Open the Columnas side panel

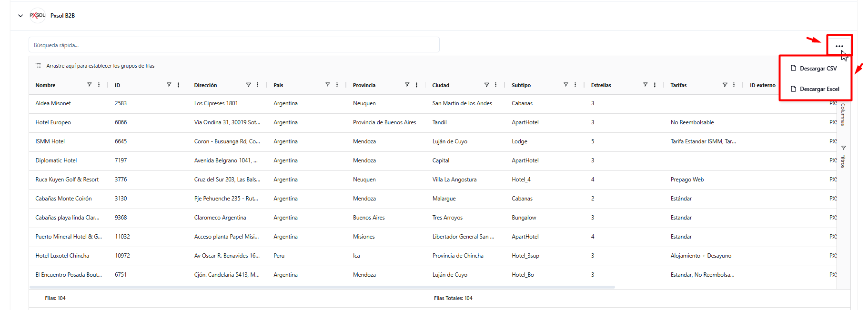[x=843, y=114]
